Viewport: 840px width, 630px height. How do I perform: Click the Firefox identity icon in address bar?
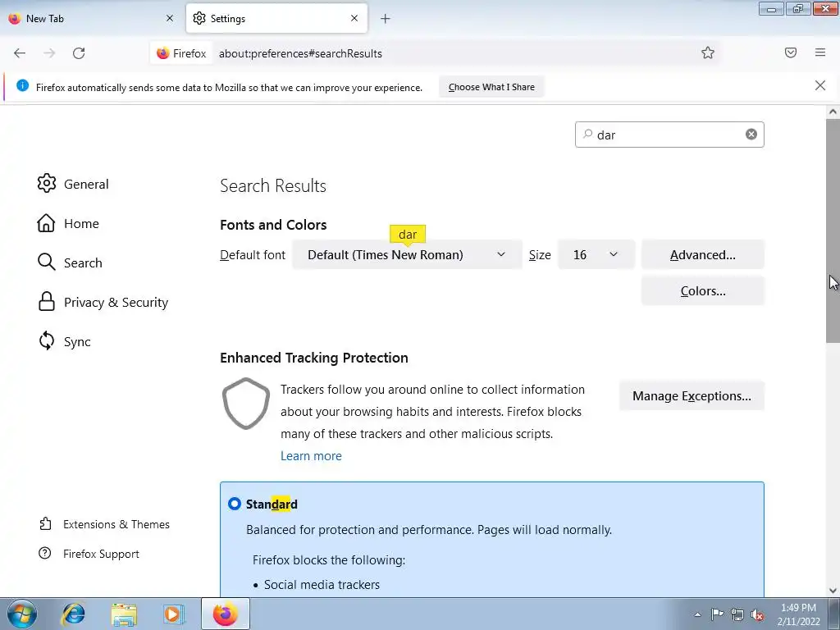point(181,53)
